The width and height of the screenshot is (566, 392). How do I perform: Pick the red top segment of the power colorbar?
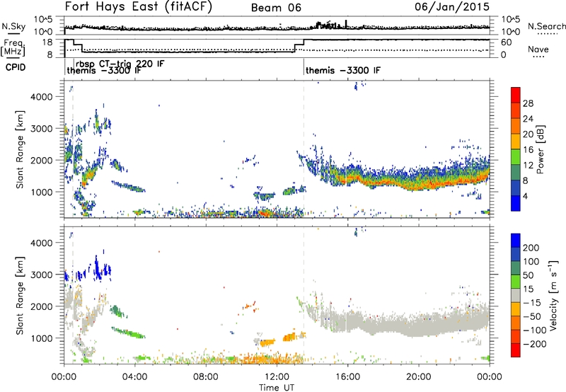coord(516,95)
